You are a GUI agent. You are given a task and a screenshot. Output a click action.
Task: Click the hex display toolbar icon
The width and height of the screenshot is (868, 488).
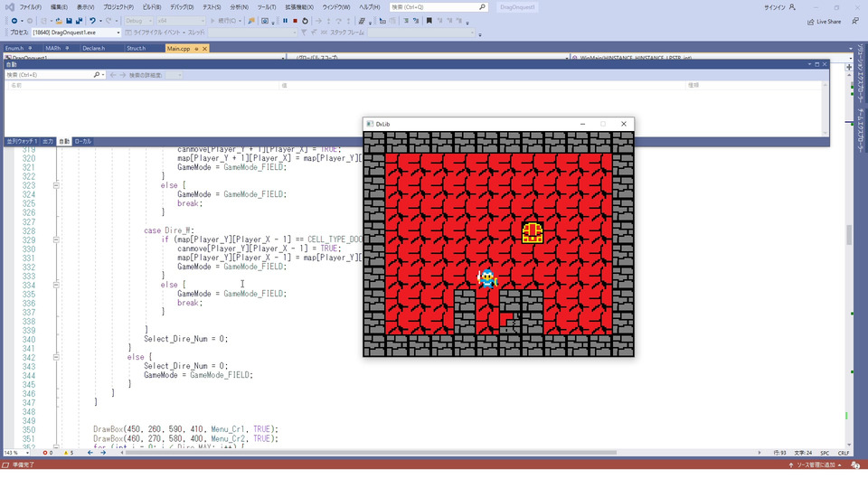click(362, 21)
